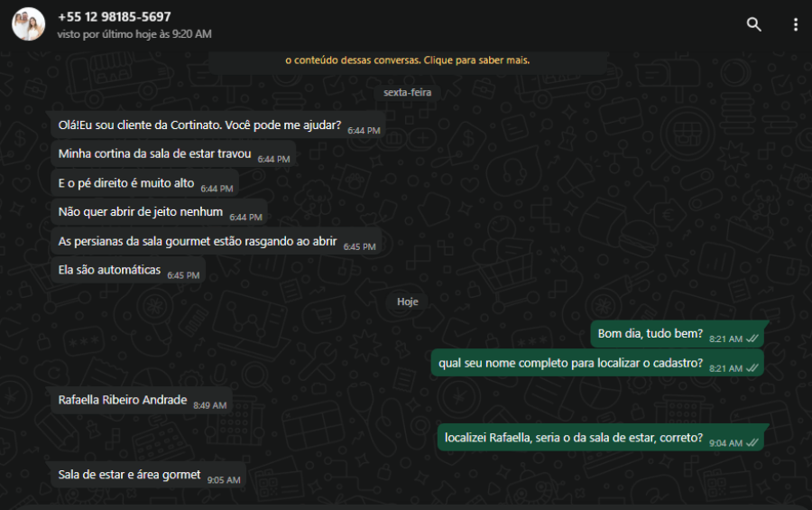Open search in conversation with magnifier icon
Image resolution: width=812 pixels, height=510 pixels.
pos(753,24)
